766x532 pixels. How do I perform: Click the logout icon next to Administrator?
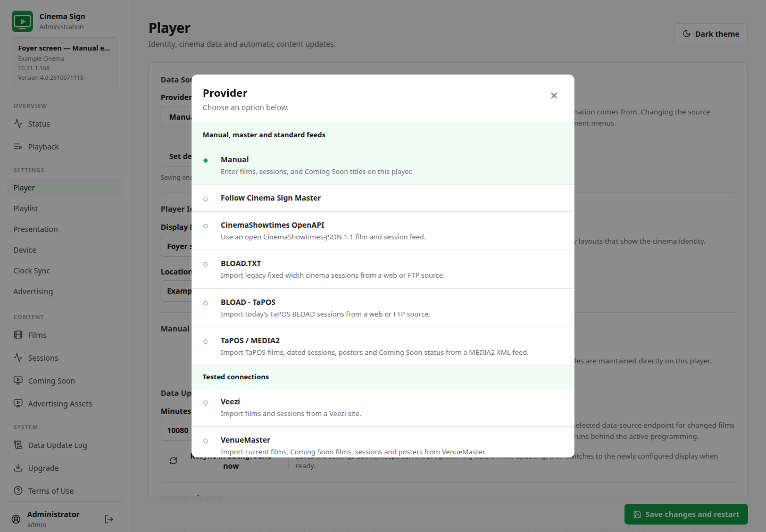(x=109, y=519)
